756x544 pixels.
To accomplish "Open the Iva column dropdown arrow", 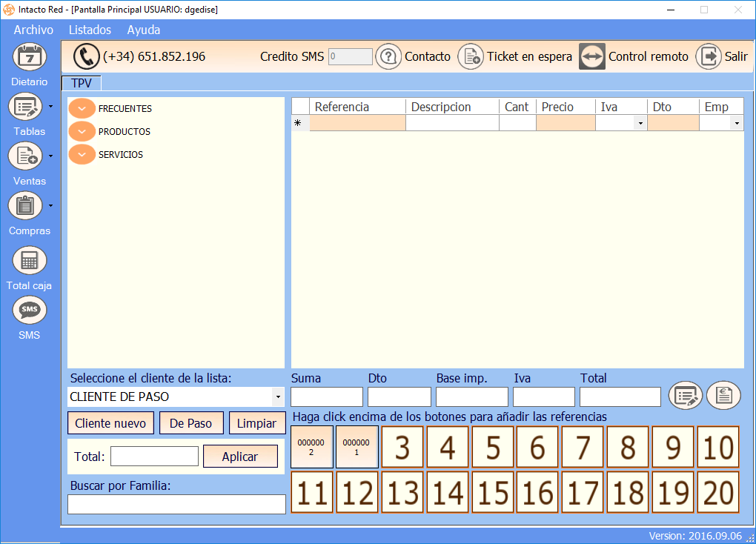I will (x=640, y=124).
